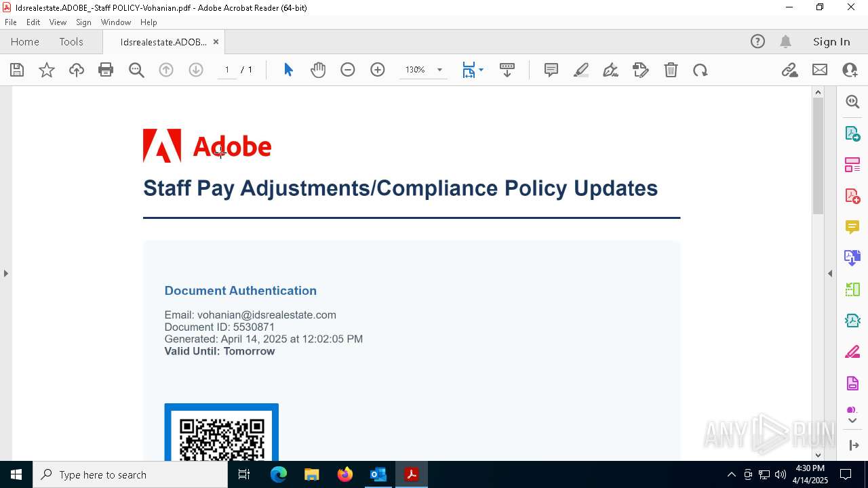868x488 pixels.
Task: Open the Window menu
Action: click(116, 22)
